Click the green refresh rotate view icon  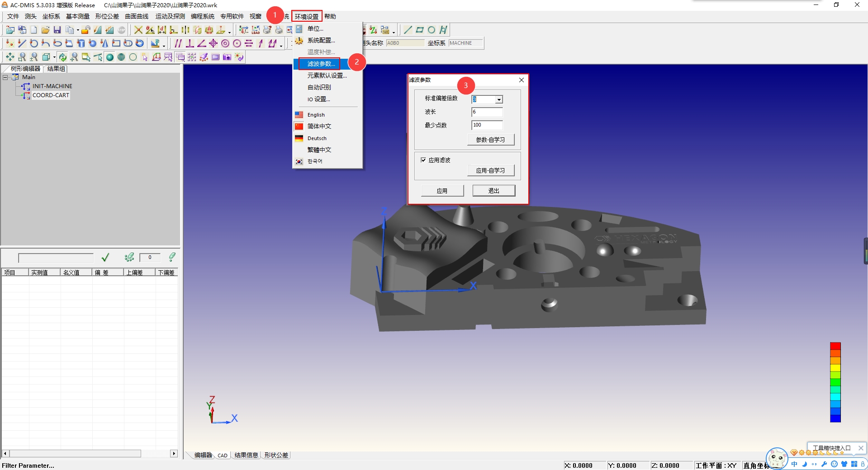point(63,57)
